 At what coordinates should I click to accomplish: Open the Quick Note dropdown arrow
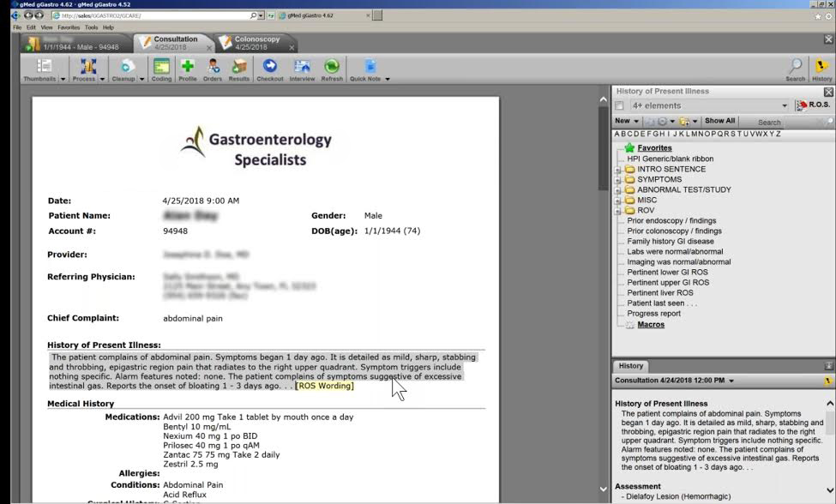388,79
